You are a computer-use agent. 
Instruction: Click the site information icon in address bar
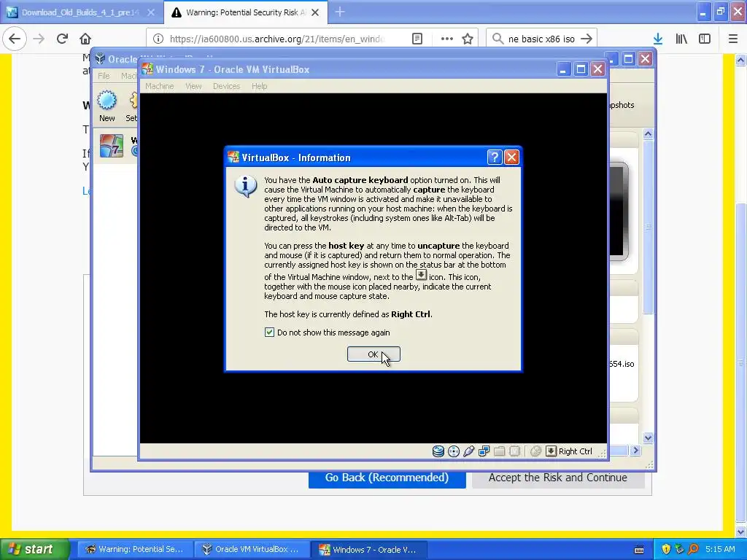pos(158,39)
